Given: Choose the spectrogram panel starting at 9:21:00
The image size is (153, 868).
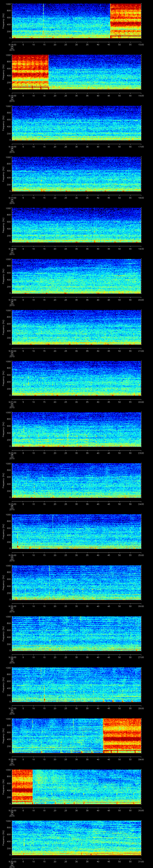Looking at the screenshot, I should [76, 378].
